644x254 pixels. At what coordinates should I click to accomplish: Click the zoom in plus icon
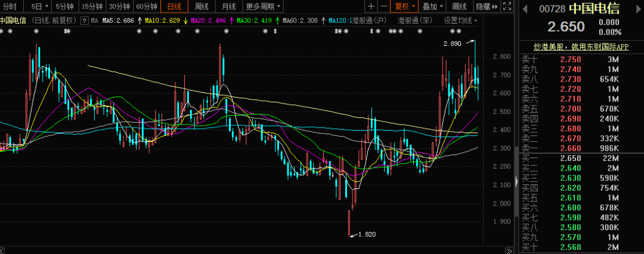[x=371, y=7]
